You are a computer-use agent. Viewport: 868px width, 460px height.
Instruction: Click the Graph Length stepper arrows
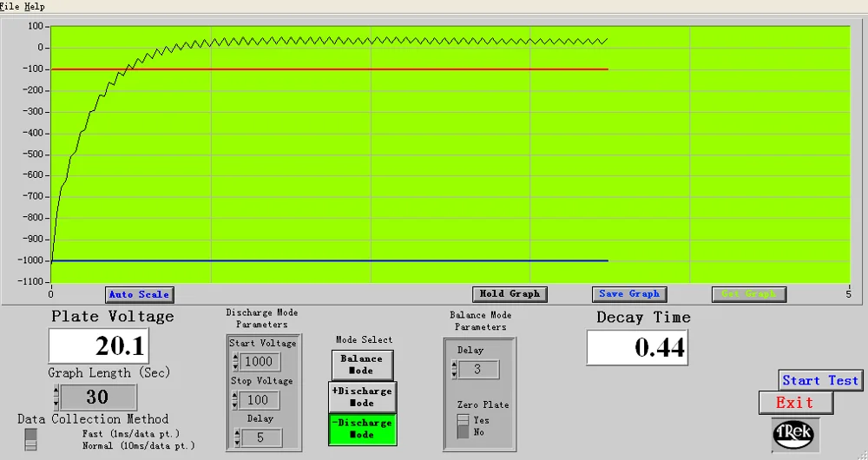(56, 398)
